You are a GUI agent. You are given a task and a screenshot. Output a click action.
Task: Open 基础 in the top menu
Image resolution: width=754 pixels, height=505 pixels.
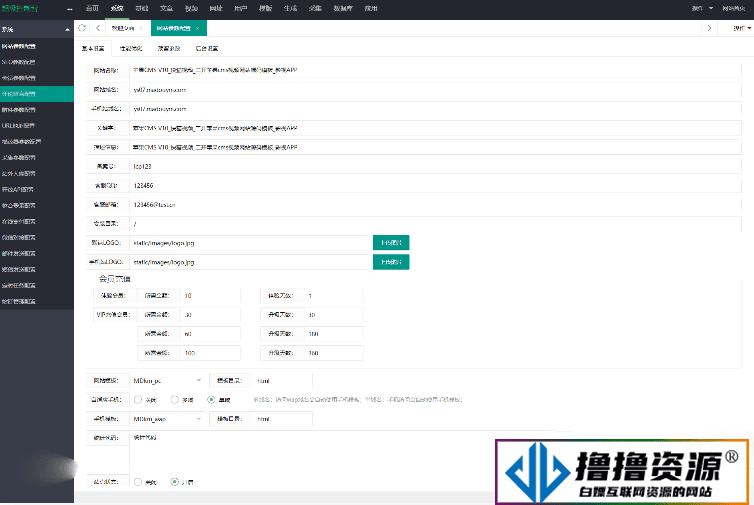[142, 9]
